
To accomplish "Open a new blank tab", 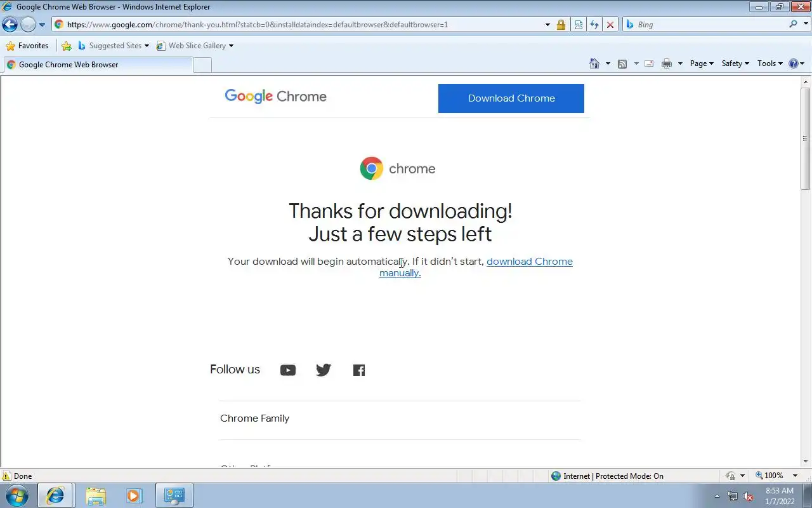I will [x=202, y=65].
